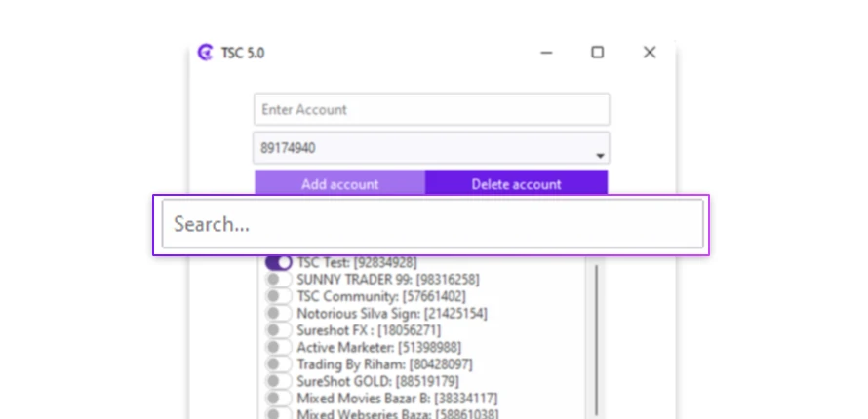
Task: Turn on the TSC Community toggle
Action: coord(279,296)
